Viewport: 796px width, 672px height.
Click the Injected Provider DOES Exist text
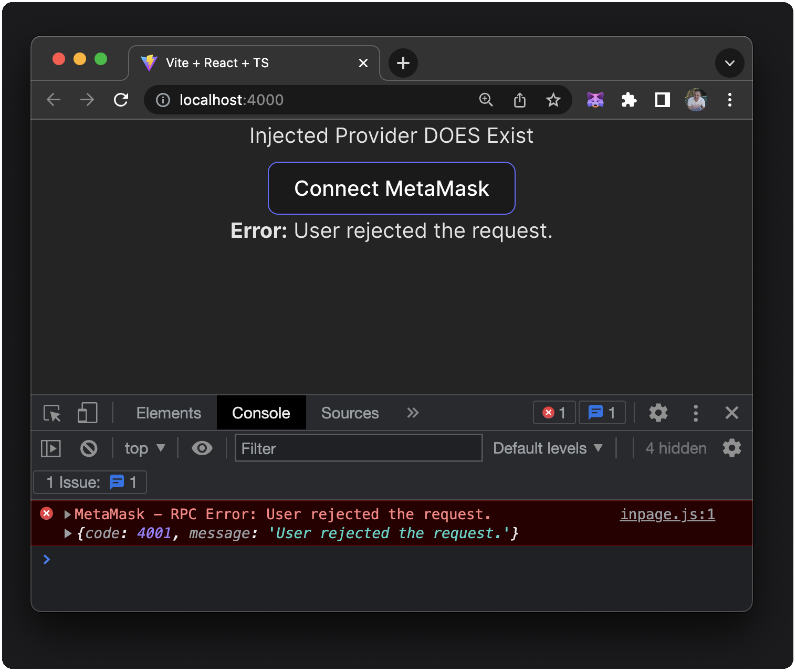[392, 135]
